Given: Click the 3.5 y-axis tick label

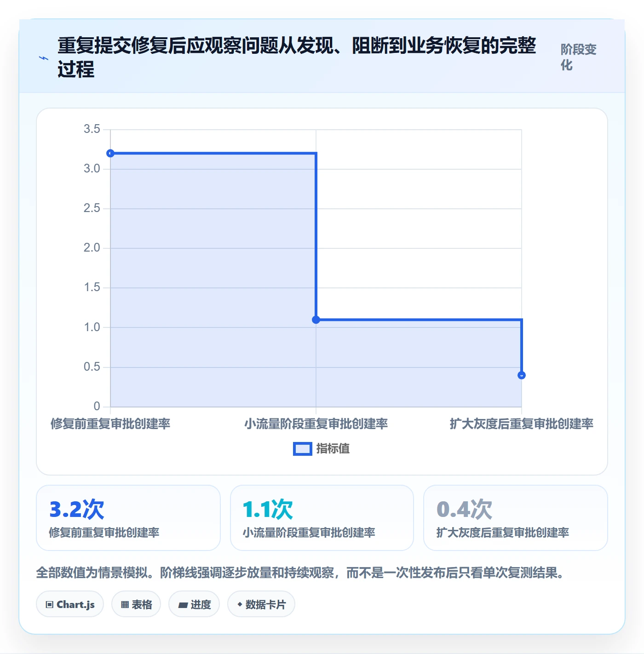Looking at the screenshot, I should [92, 129].
